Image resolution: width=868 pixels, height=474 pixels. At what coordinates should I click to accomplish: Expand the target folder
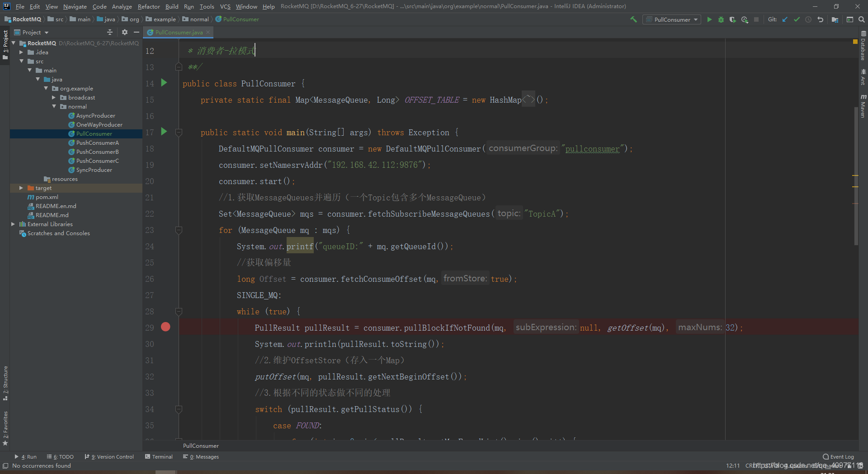coord(21,188)
